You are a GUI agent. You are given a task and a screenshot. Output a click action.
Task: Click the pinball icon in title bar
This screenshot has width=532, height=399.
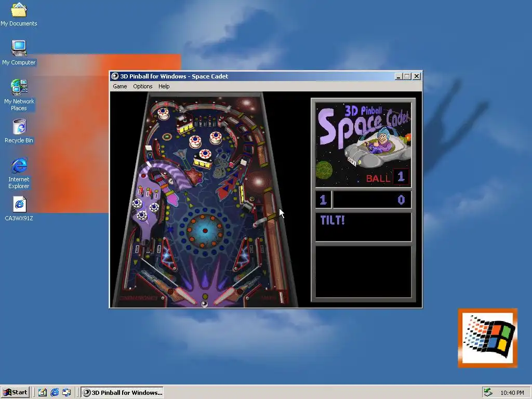click(115, 76)
